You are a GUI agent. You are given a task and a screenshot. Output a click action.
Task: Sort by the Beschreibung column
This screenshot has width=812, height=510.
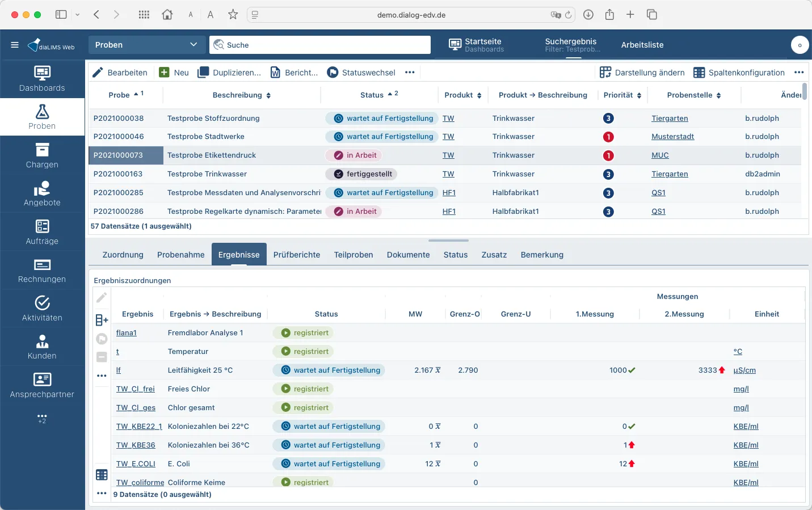point(242,95)
